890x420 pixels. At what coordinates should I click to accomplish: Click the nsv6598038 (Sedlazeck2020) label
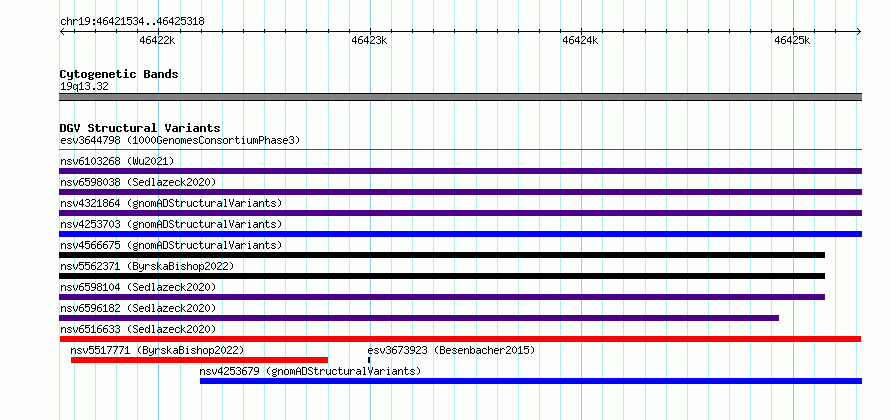coord(138,182)
